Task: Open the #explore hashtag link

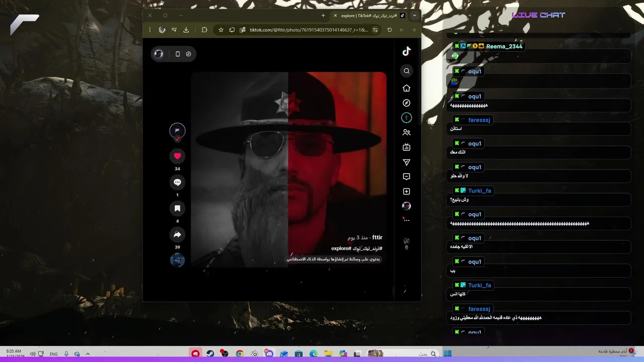Action: [341, 248]
